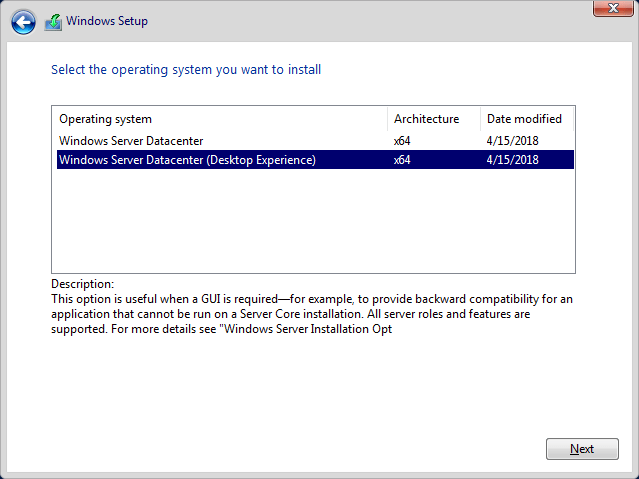Click 4/15/2018 in the Windows Server Datacenter row
The width and height of the screenshot is (639, 479).
512,141
